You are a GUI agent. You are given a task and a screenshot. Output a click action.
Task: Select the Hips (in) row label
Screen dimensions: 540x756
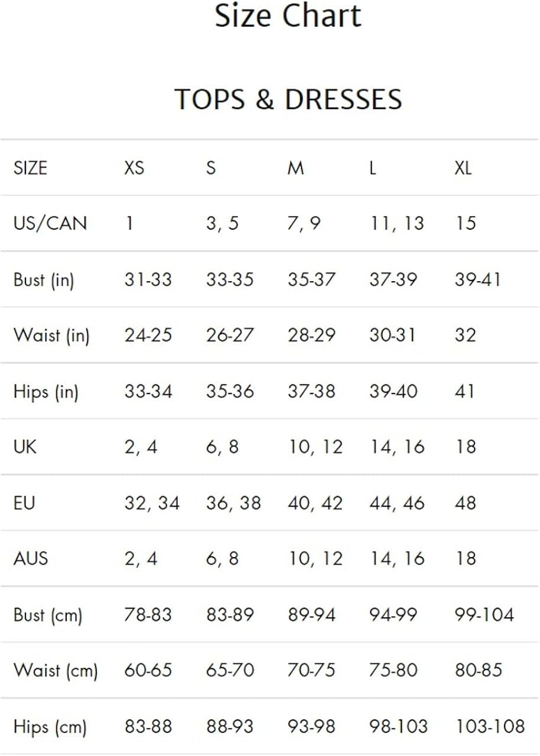tap(45, 391)
